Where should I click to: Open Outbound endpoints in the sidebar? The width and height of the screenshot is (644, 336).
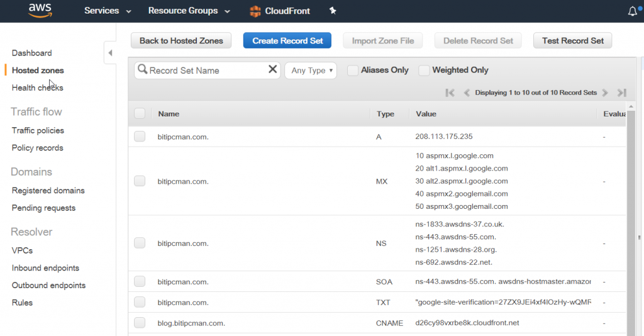(x=48, y=285)
